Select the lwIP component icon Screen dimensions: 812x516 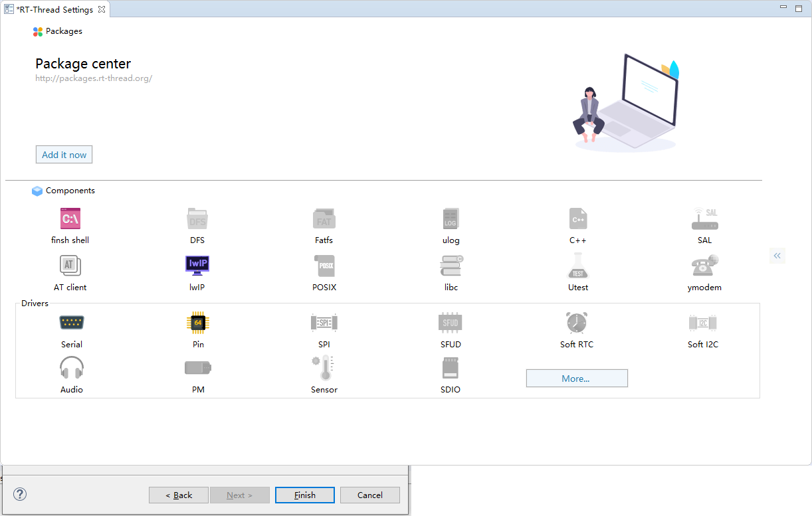click(197, 266)
